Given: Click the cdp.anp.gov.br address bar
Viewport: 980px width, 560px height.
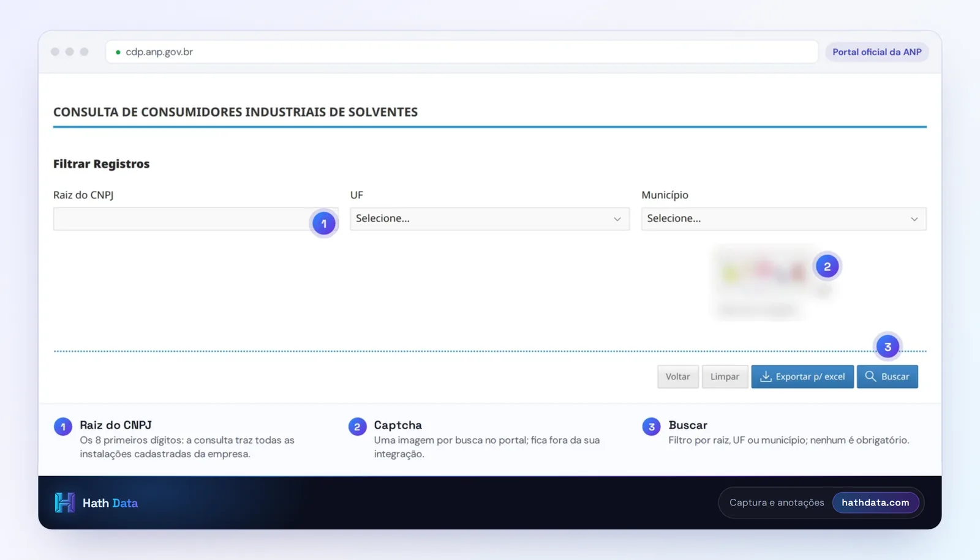Looking at the screenshot, I should point(462,52).
